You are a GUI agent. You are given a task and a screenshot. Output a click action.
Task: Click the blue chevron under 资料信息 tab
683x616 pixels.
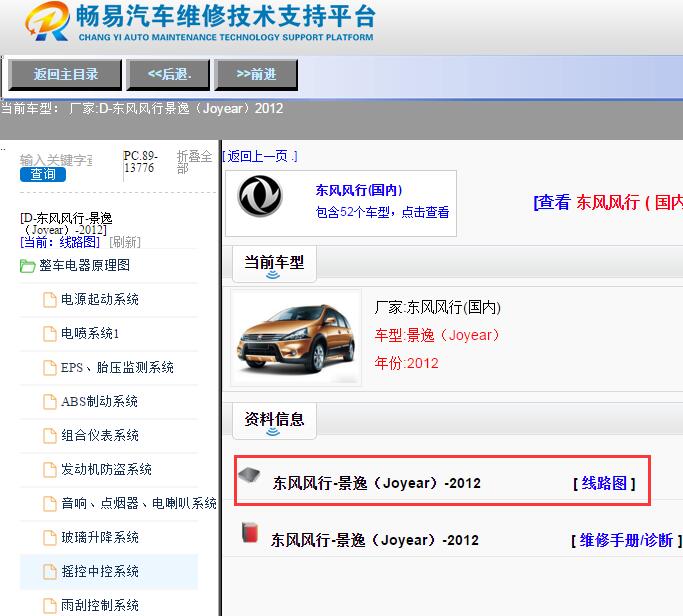pos(273,432)
